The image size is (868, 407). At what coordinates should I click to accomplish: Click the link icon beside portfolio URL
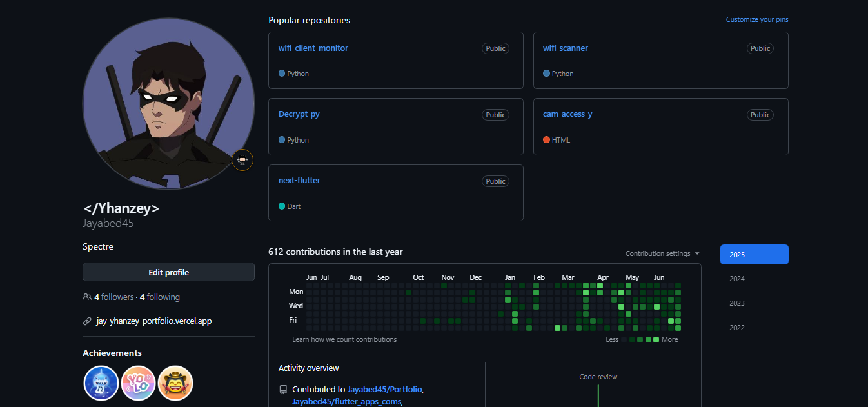click(87, 321)
